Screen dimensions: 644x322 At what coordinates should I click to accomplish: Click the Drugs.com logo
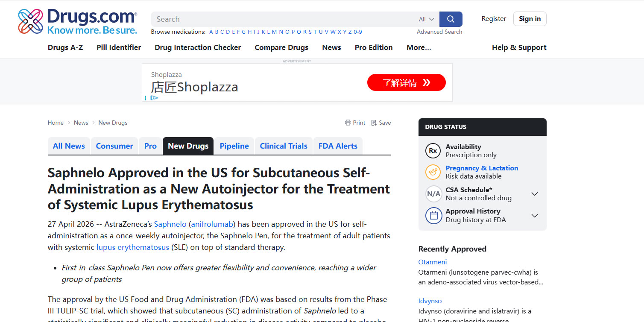point(77,21)
